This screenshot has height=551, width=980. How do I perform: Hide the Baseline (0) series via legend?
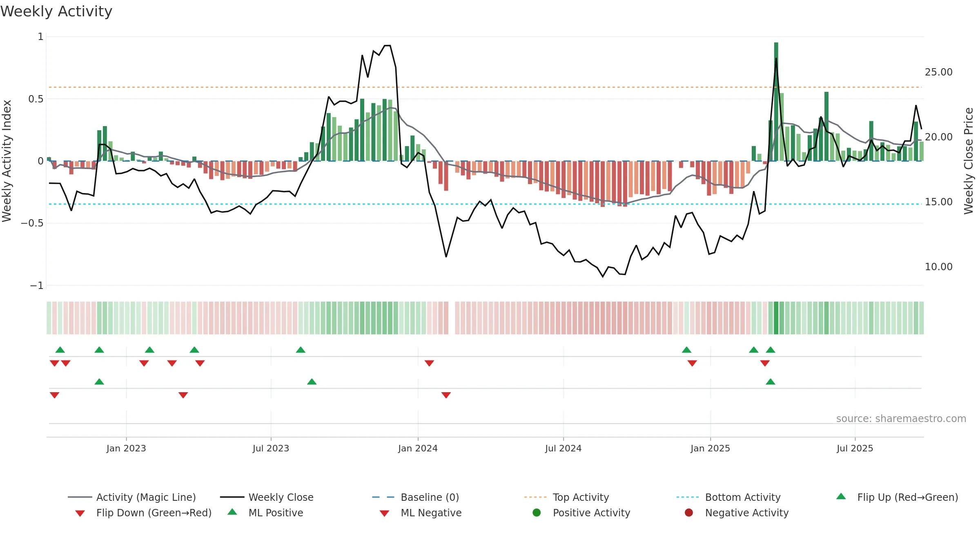tap(416, 497)
